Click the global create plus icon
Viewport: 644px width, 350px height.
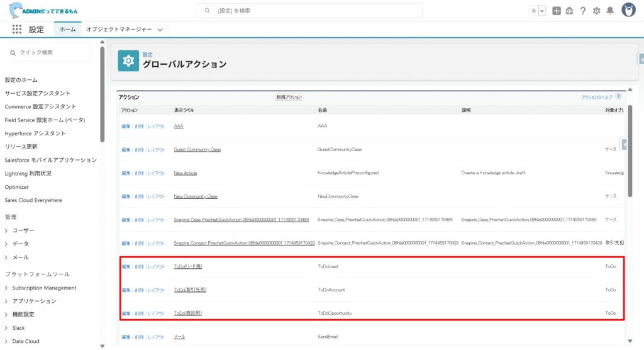(557, 11)
